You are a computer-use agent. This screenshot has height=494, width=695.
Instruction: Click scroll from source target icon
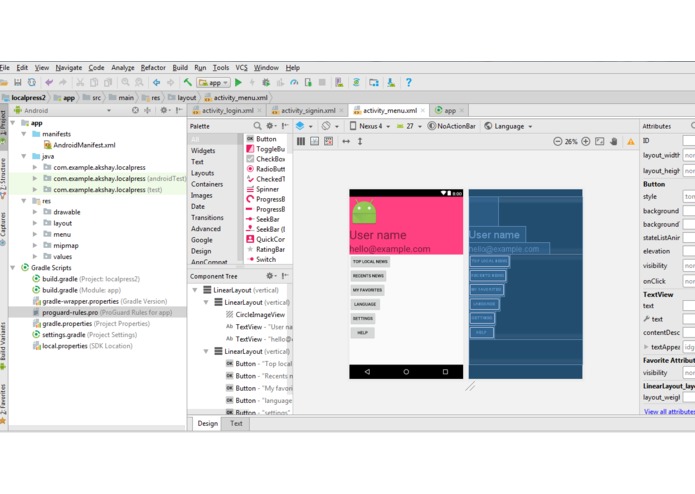135,110
